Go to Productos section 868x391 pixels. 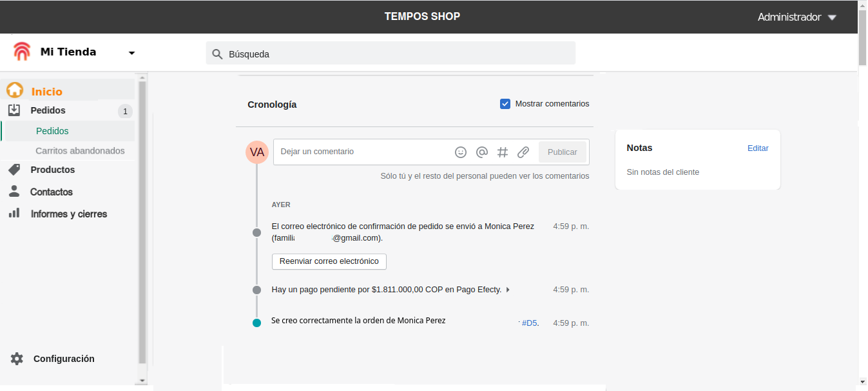pos(52,170)
